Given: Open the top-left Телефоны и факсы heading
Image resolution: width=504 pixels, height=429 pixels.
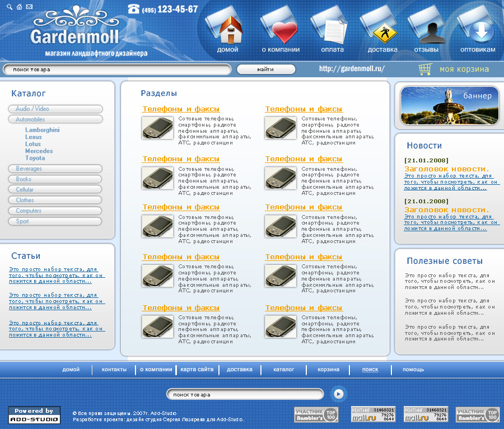Looking at the screenshot, I should pos(181,109).
